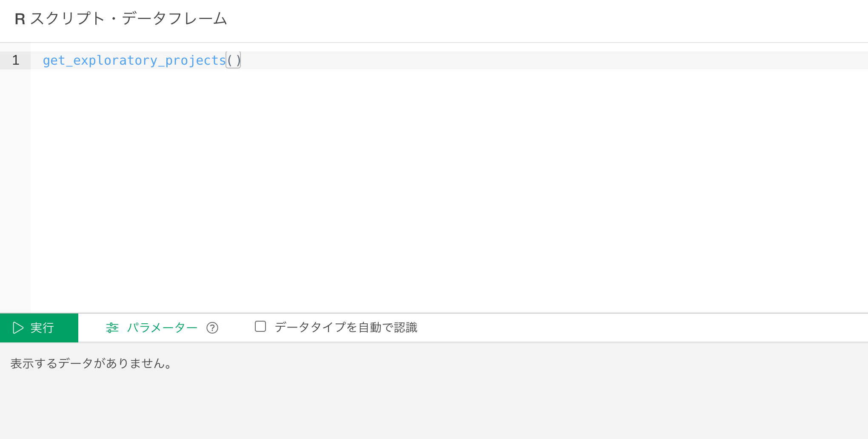This screenshot has width=868, height=439.
Task: Open the parameter help question mark icon
Action: click(212, 328)
